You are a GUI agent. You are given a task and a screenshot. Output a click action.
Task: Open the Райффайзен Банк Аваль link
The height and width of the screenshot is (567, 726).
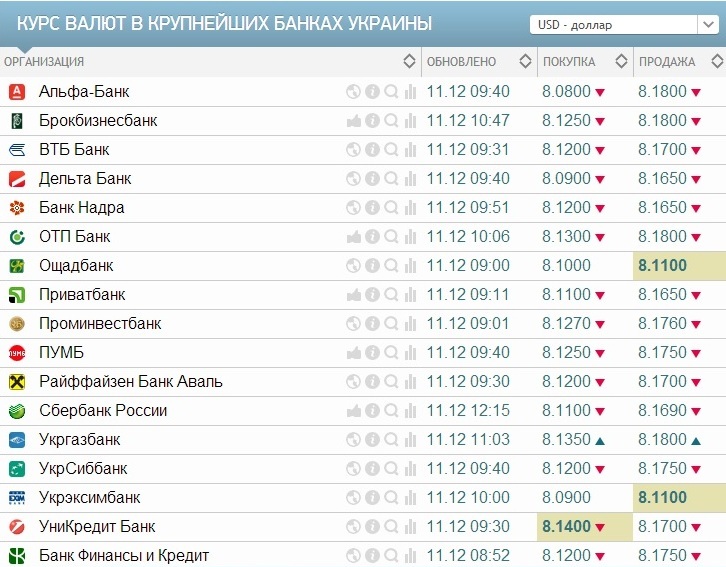(131, 382)
